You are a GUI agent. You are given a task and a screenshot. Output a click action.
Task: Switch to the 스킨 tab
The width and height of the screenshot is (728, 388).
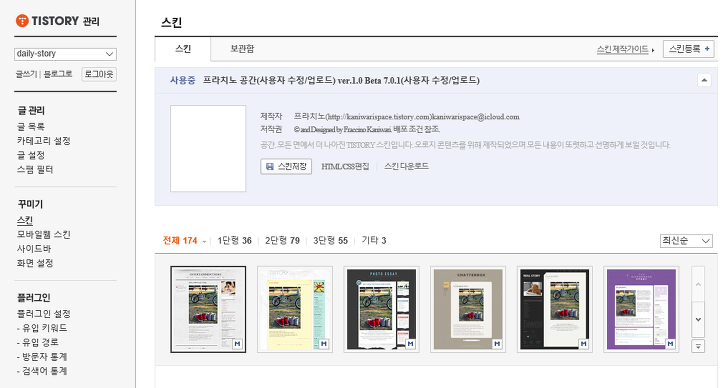pyautogui.click(x=183, y=49)
